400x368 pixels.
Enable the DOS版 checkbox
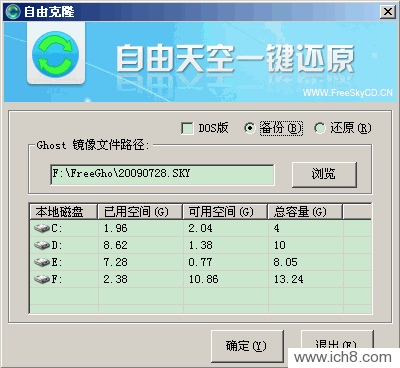(187, 128)
